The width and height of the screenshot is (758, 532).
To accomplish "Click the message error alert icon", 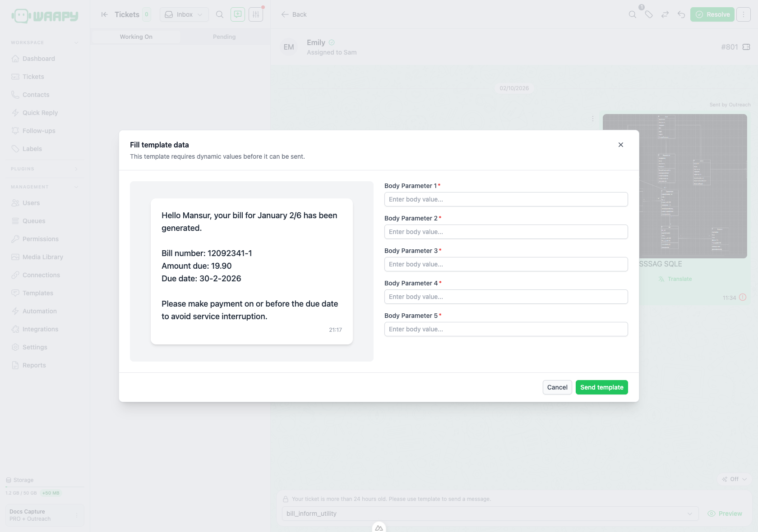I will [x=743, y=297].
